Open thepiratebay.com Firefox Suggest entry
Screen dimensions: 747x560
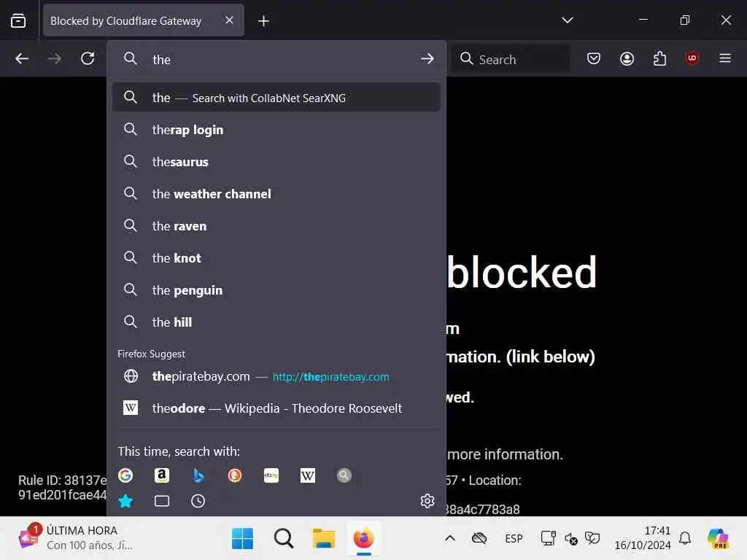276,376
